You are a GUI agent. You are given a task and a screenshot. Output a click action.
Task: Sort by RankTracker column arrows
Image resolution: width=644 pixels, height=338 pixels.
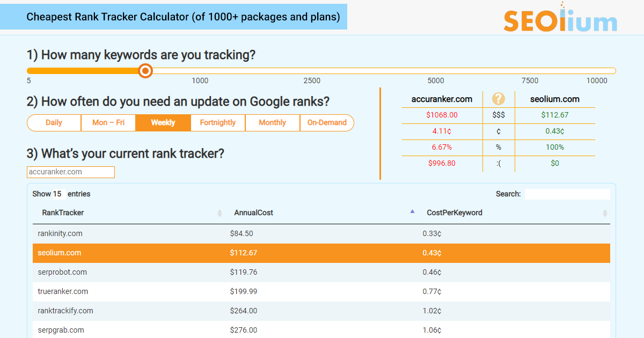pos(219,213)
